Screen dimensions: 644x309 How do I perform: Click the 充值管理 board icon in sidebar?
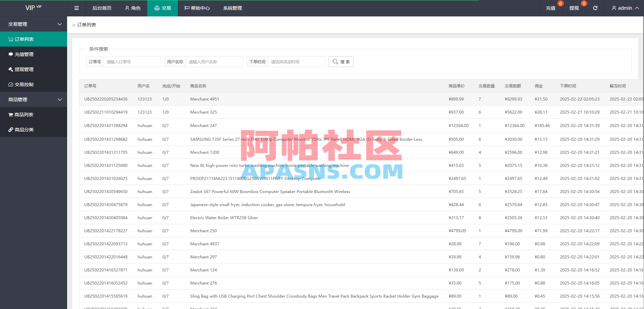[x=10, y=54]
